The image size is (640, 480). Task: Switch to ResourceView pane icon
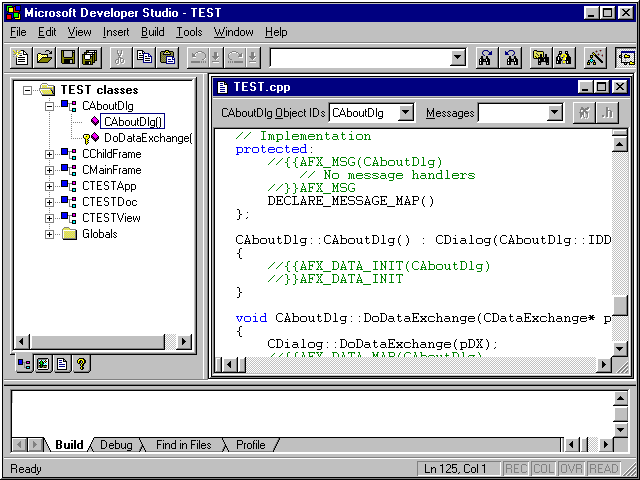coord(43,364)
